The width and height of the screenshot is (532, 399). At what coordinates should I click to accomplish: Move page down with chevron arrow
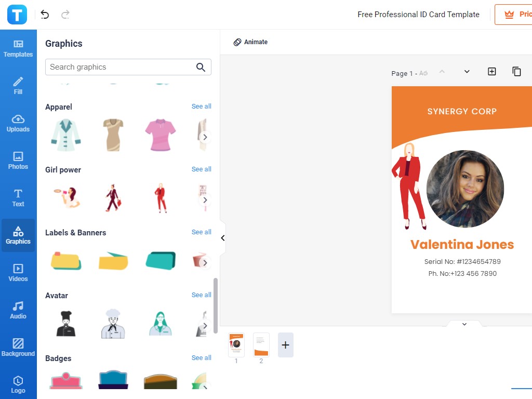click(x=467, y=72)
